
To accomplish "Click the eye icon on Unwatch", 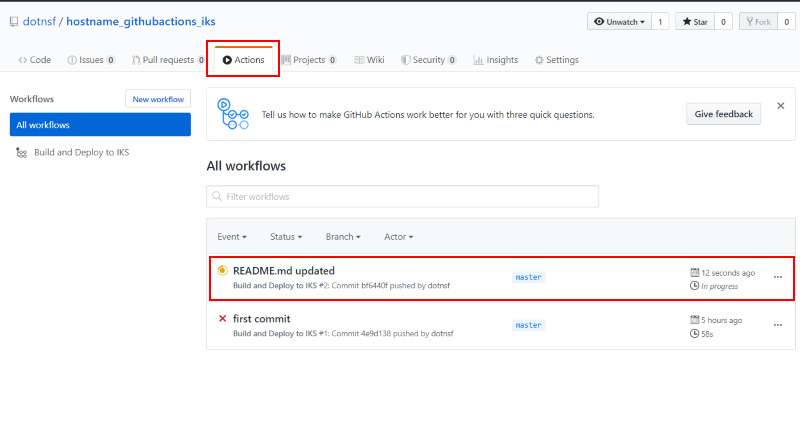I will (x=599, y=21).
